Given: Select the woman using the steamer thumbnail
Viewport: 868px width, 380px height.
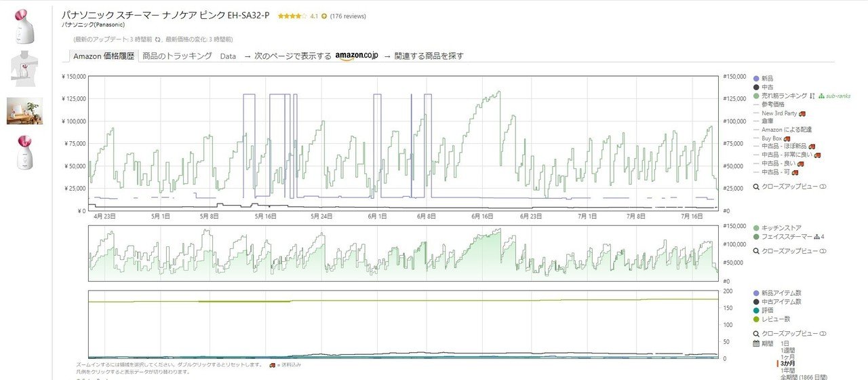Looking at the screenshot, I should pos(24,70).
